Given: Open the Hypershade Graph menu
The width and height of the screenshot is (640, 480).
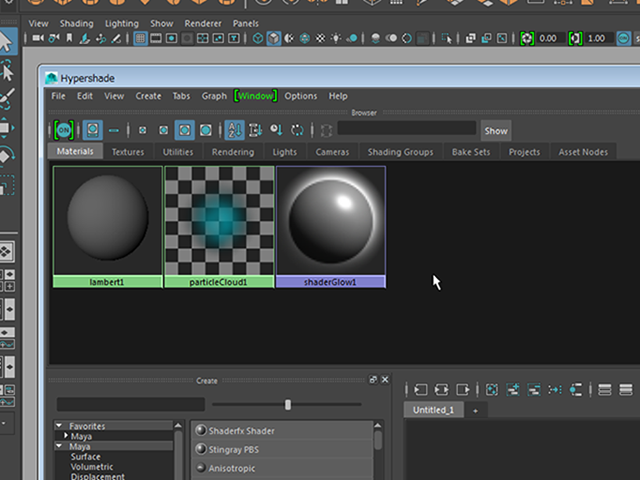Looking at the screenshot, I should 214,96.
